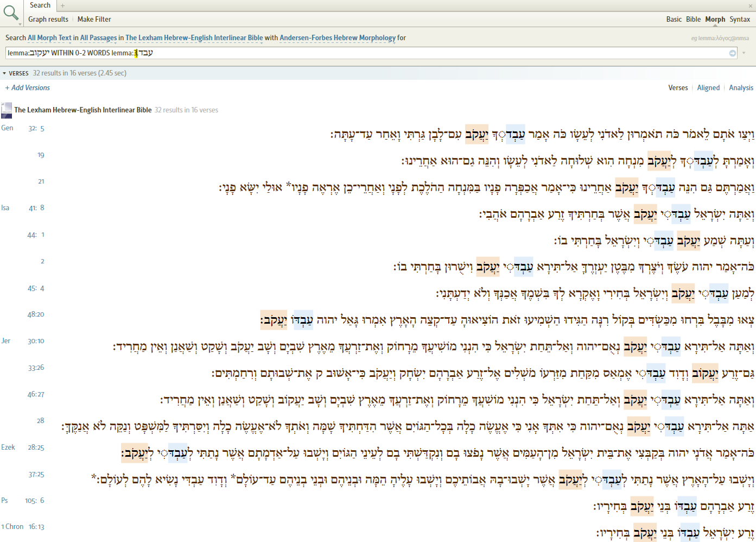Open the verse 28 reference in Jeremiah
The height and width of the screenshot is (542, 756).
(x=41, y=420)
